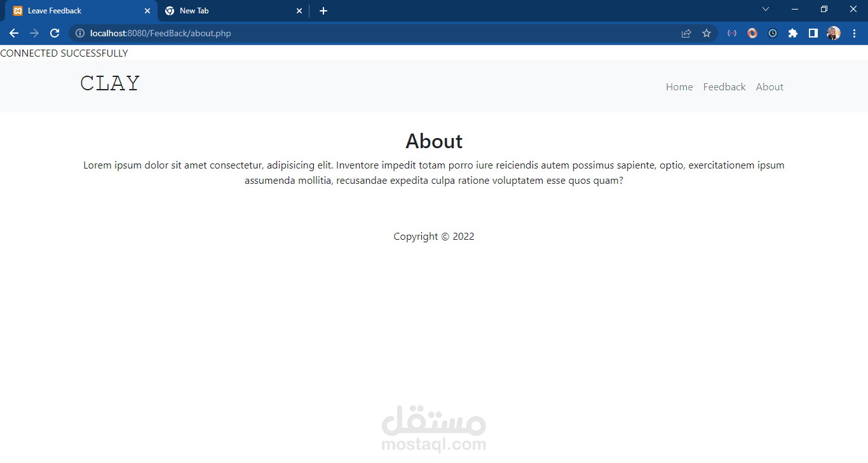Minimize the Chrome window
The width and height of the screenshot is (868, 463).
coord(795,9)
